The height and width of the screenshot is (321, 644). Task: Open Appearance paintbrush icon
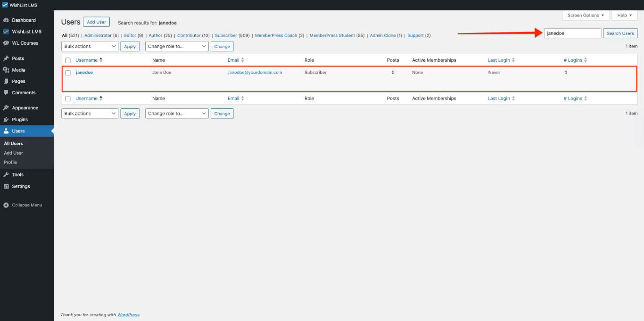tap(6, 108)
